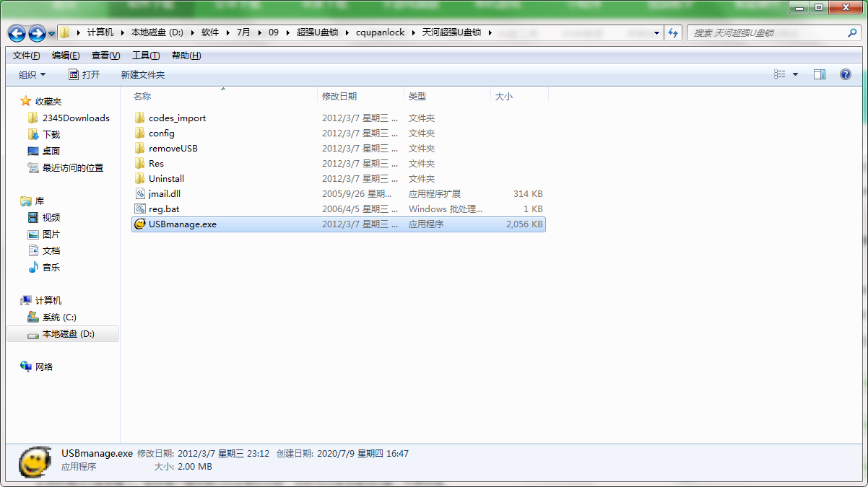This screenshot has width=868, height=487.
Task: Open the view options dropdown arrow
Action: [796, 74]
